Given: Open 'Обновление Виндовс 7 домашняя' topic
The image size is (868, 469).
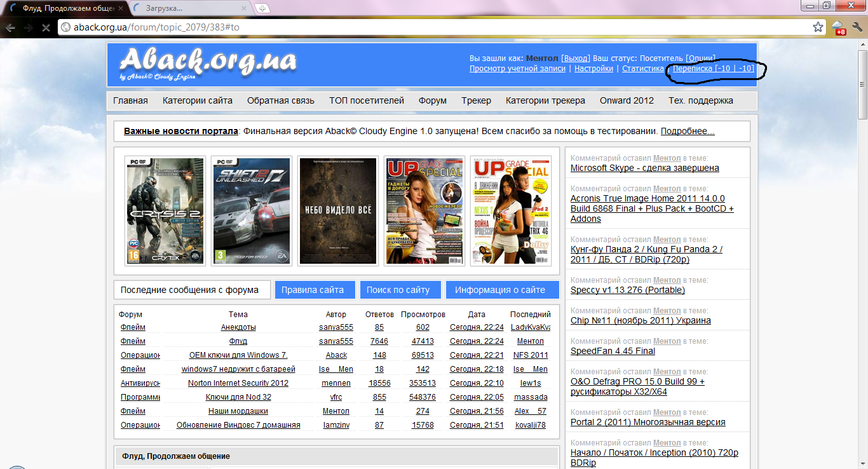Looking at the screenshot, I should [x=238, y=425].
